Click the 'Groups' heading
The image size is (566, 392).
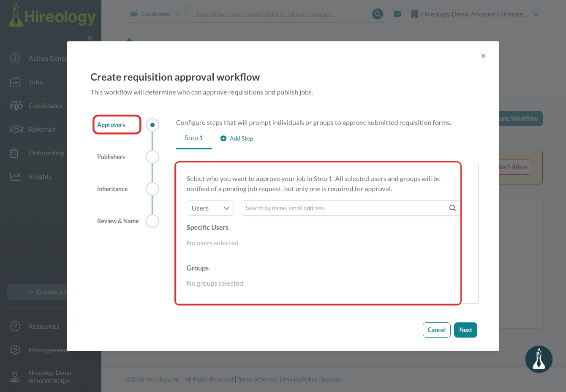coord(198,268)
